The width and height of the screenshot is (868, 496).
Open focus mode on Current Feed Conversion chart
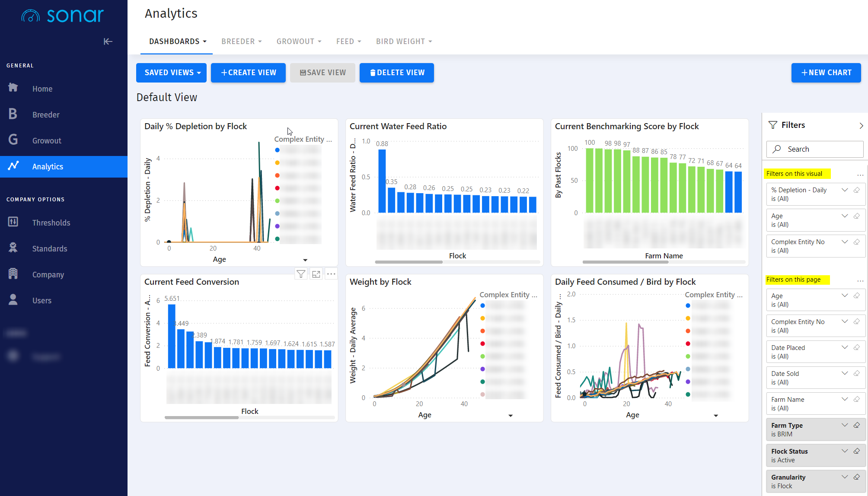point(316,274)
